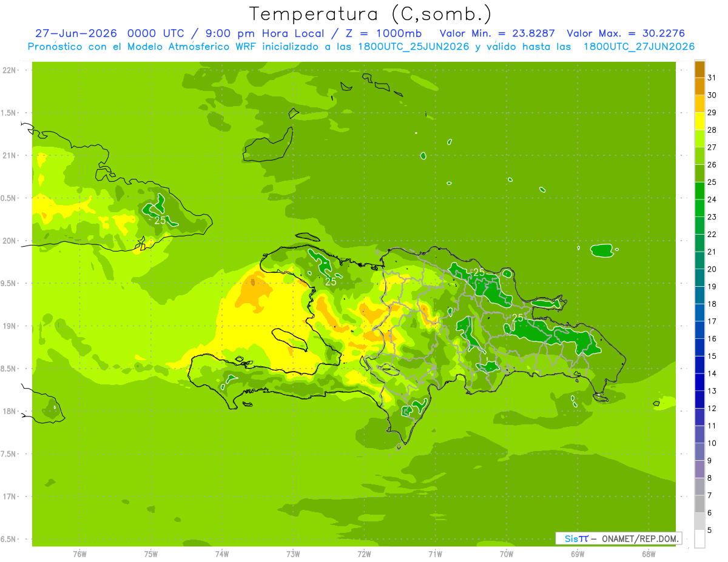The height and width of the screenshot is (562, 728).
Task: Pick the light orange 29–30 scale swatch
Action: (x=699, y=104)
